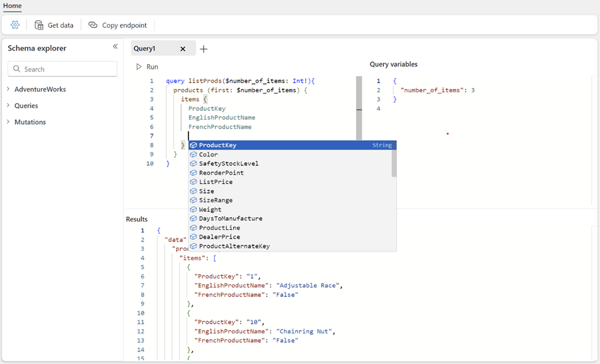Click the settings gear icon

click(15, 25)
